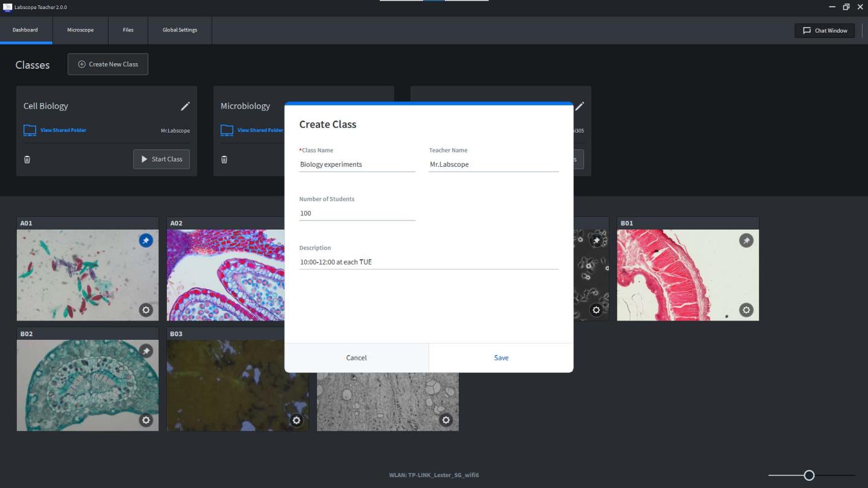Viewport: 868px width, 488px height.
Task: Toggle the pin on camera A01
Action: [x=145, y=240]
